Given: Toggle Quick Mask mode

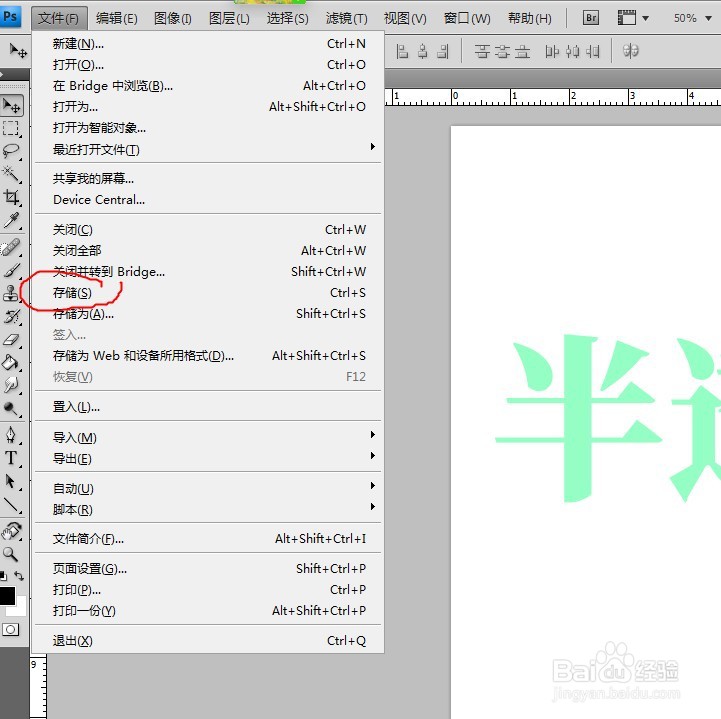Looking at the screenshot, I should 11,629.
